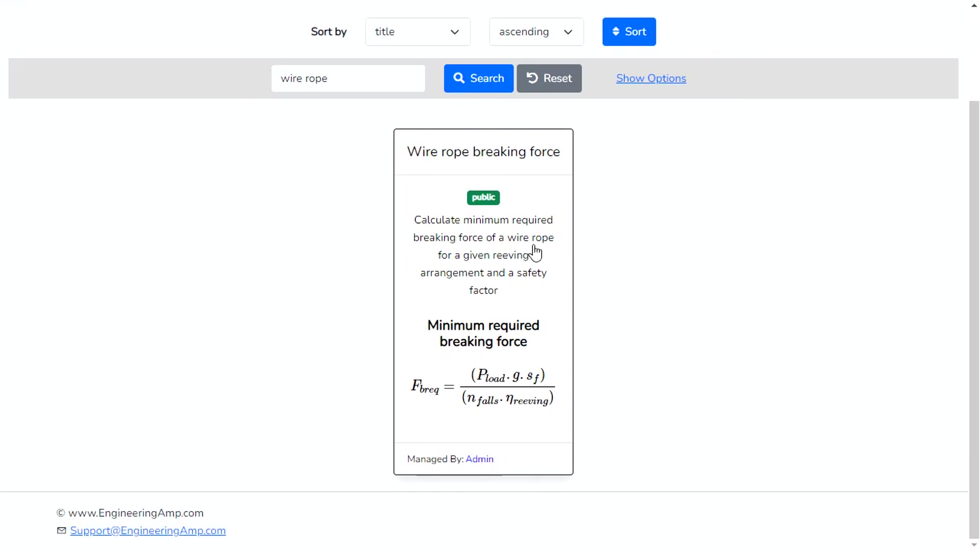Viewport: 980px width, 551px height.
Task: Click the breaking force formula image
Action: point(483,387)
